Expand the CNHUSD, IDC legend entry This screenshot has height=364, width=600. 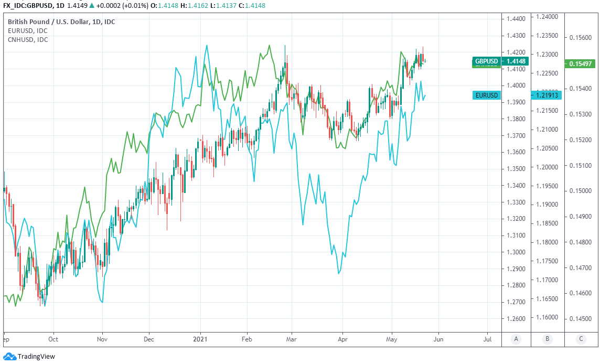(x=28, y=40)
